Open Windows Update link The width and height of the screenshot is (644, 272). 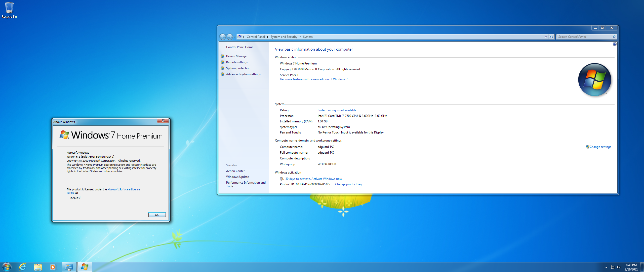click(x=237, y=177)
